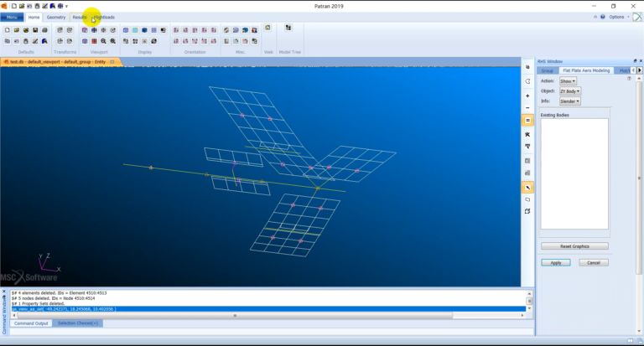Click the New database icon in Defaults

7,30
